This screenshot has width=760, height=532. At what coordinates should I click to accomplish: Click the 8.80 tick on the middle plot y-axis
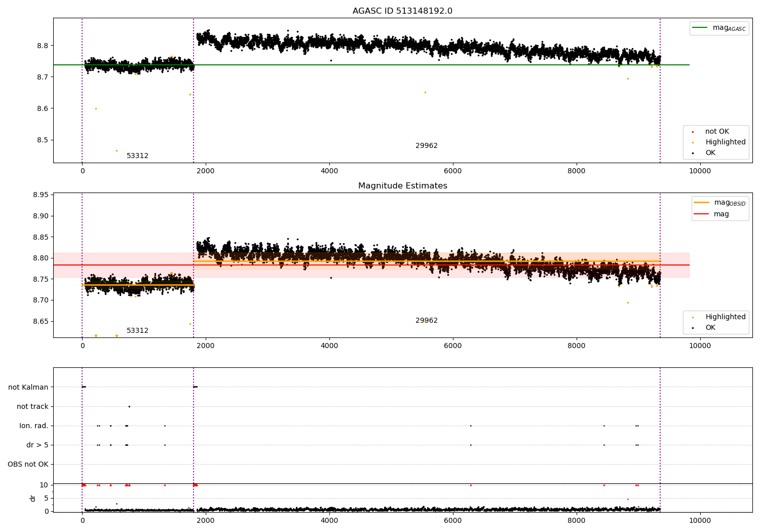(41, 258)
